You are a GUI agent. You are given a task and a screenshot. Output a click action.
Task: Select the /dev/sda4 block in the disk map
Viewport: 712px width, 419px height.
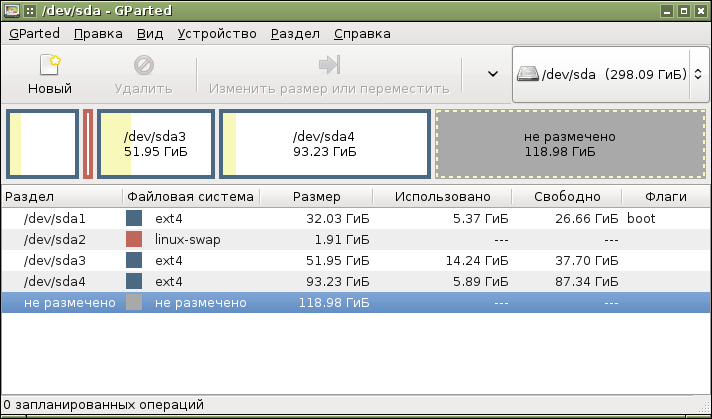325,144
